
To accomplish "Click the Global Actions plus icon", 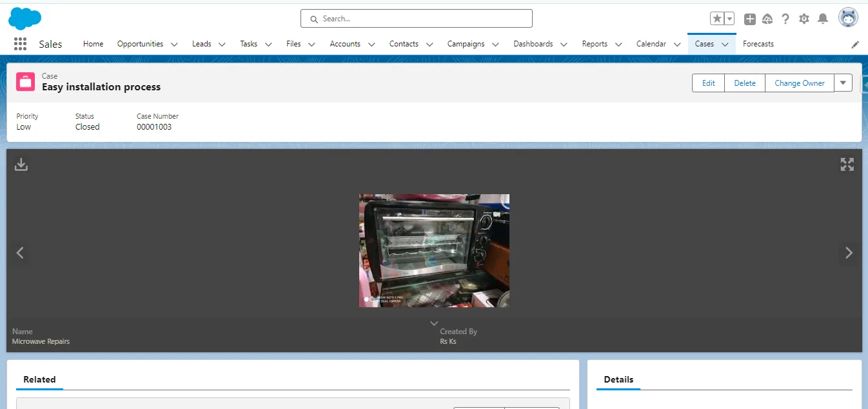I will (x=749, y=19).
